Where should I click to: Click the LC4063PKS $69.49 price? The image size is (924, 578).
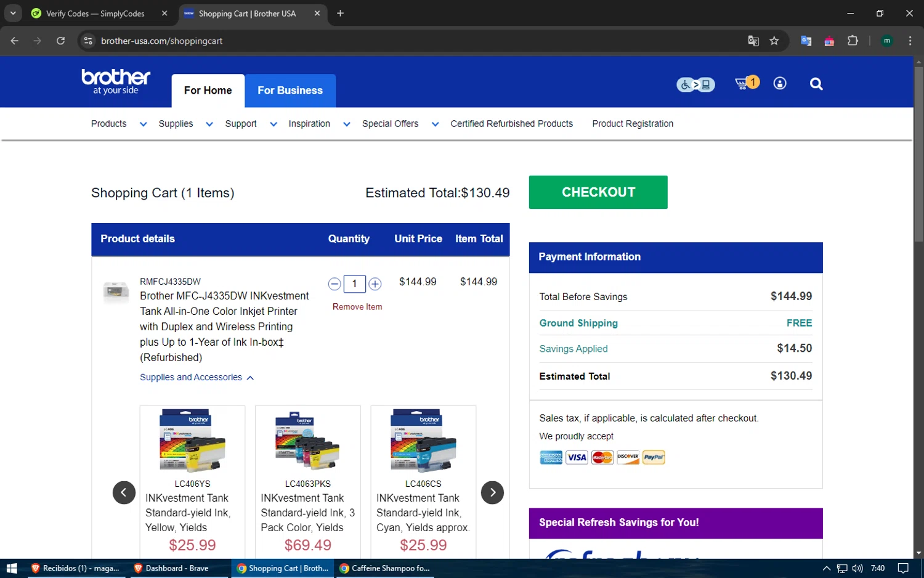pos(308,545)
